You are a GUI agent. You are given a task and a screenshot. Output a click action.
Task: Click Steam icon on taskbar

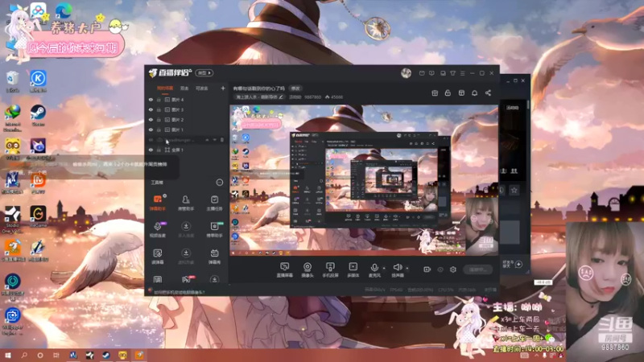coord(106,355)
